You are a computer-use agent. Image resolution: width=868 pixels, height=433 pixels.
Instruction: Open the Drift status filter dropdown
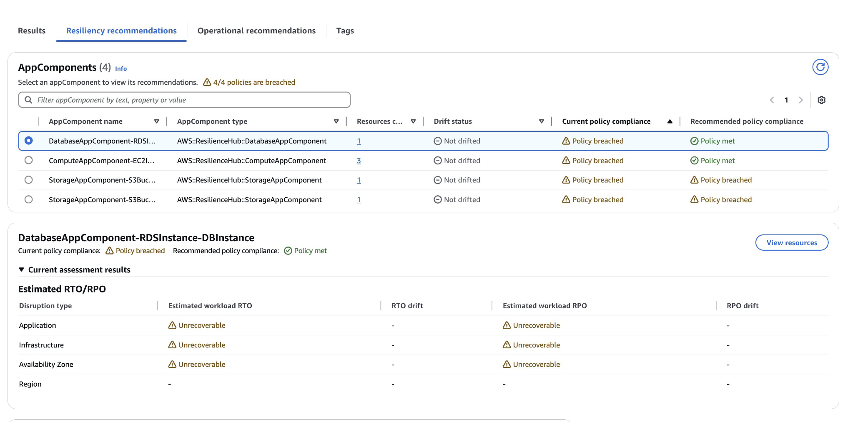541,121
